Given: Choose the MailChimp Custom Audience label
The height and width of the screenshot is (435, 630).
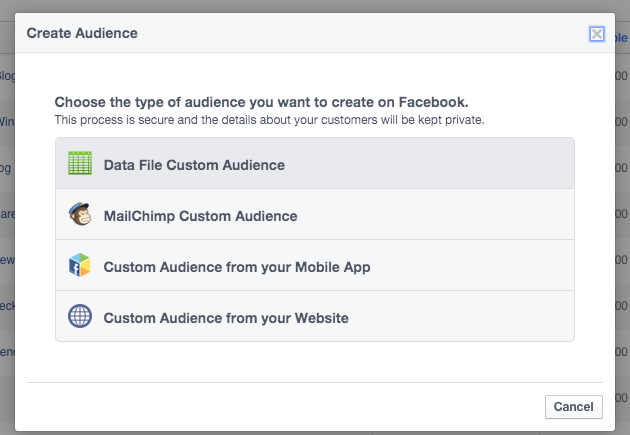Looking at the screenshot, I should point(200,216).
